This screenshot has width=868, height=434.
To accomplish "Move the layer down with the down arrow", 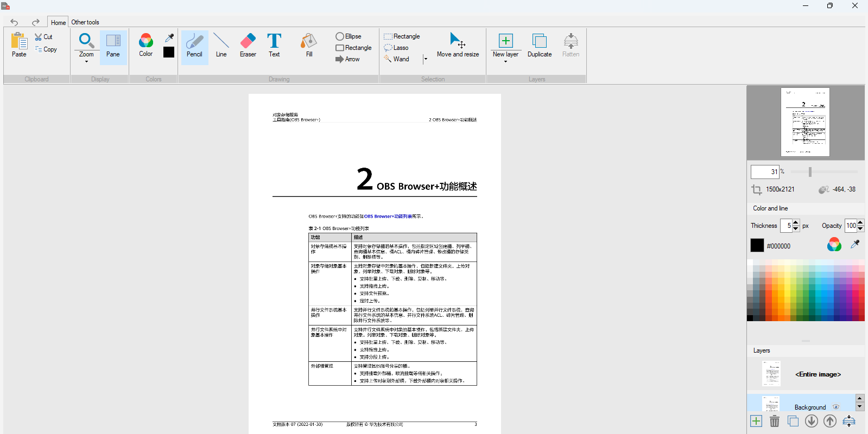I will 812,421.
